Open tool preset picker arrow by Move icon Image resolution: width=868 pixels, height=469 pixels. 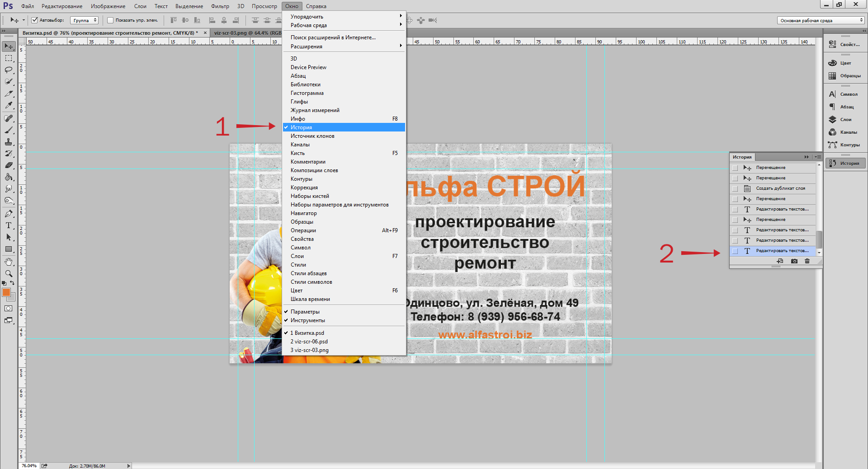coord(24,20)
